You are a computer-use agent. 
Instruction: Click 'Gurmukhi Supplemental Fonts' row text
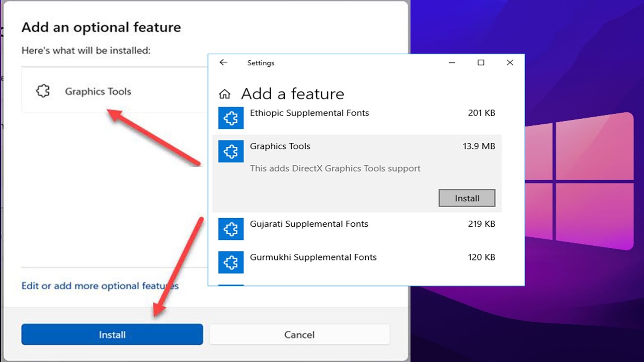tap(313, 257)
